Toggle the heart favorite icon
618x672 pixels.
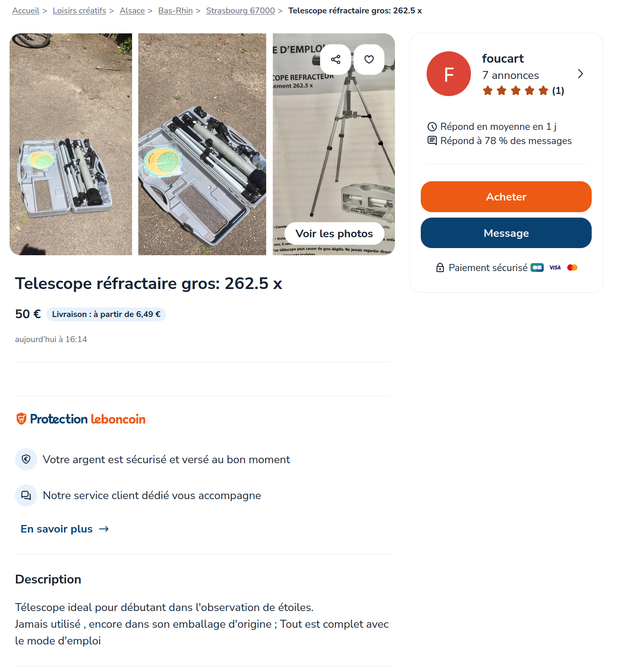click(369, 59)
